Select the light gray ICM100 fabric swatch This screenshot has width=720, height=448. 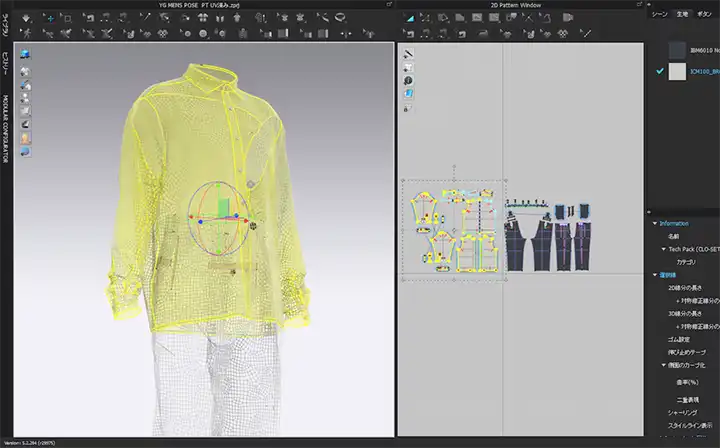pyautogui.click(x=677, y=72)
